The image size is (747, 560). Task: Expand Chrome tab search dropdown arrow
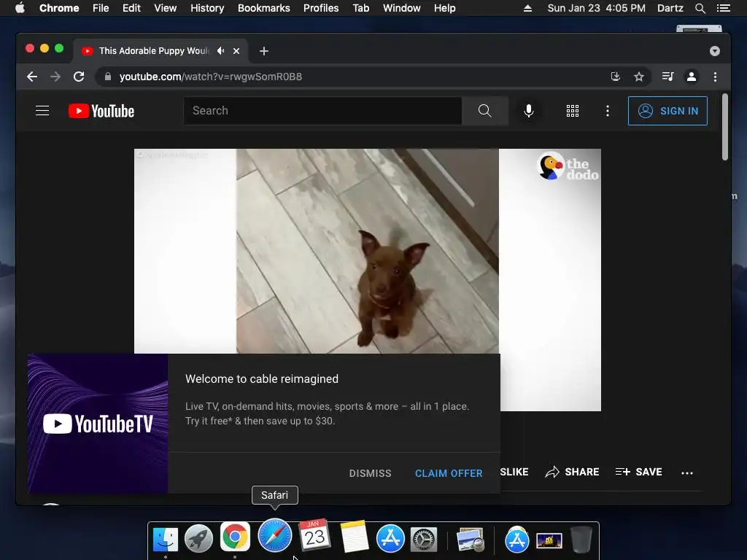(x=715, y=51)
